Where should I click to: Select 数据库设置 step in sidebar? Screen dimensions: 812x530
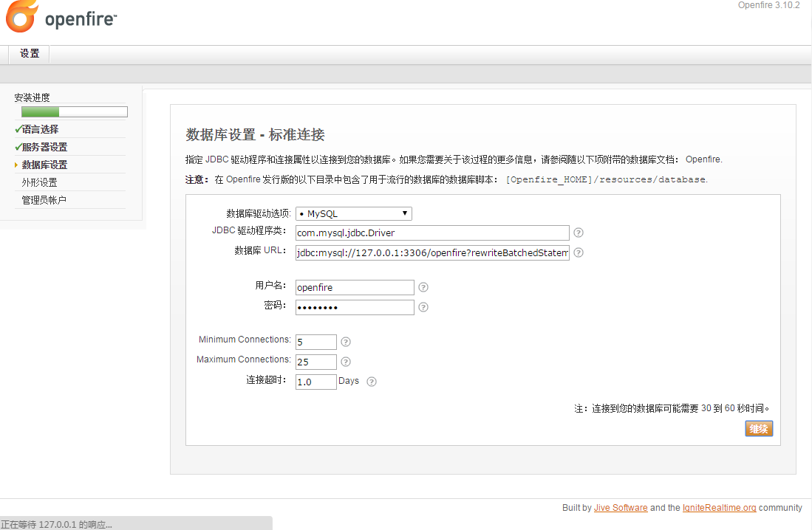[44, 165]
